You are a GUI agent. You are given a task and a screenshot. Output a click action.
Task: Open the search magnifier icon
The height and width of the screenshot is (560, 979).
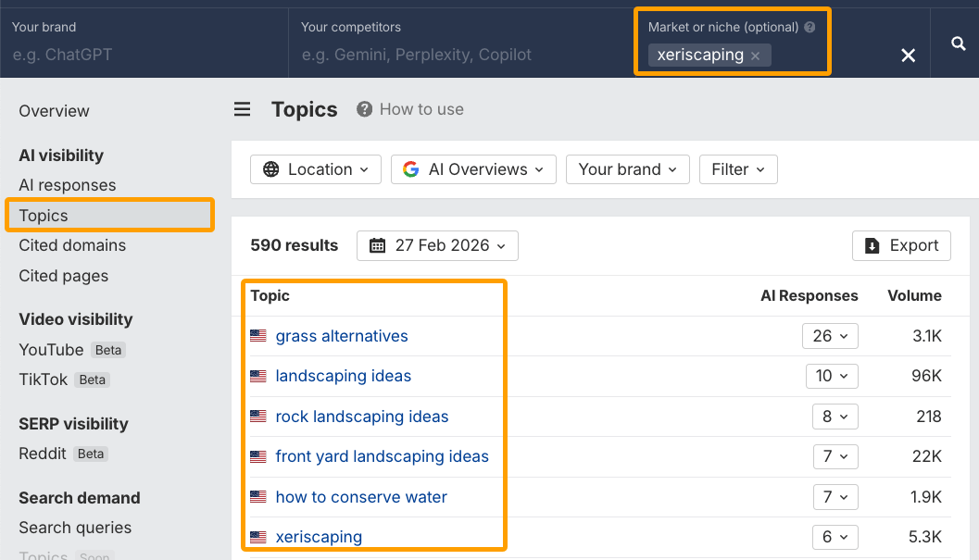click(960, 43)
